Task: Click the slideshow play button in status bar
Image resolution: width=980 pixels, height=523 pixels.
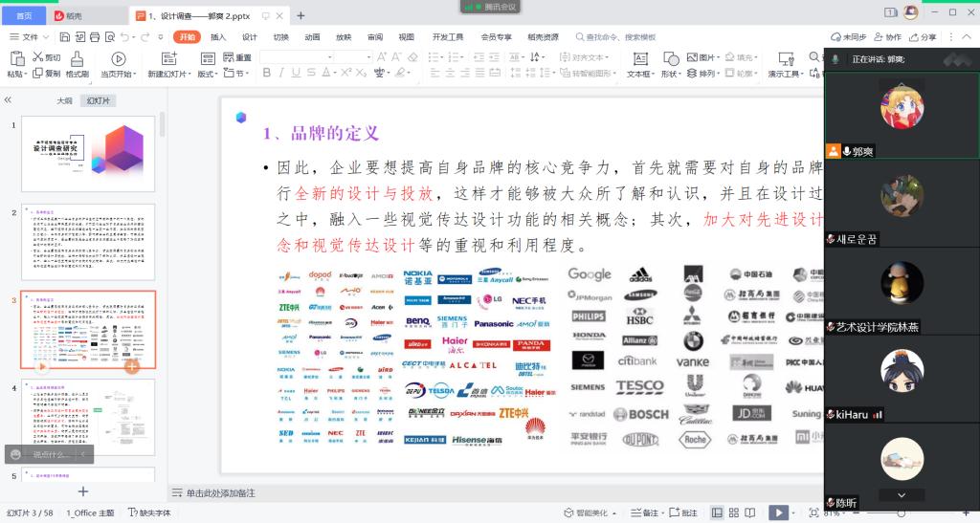Action: click(778, 512)
